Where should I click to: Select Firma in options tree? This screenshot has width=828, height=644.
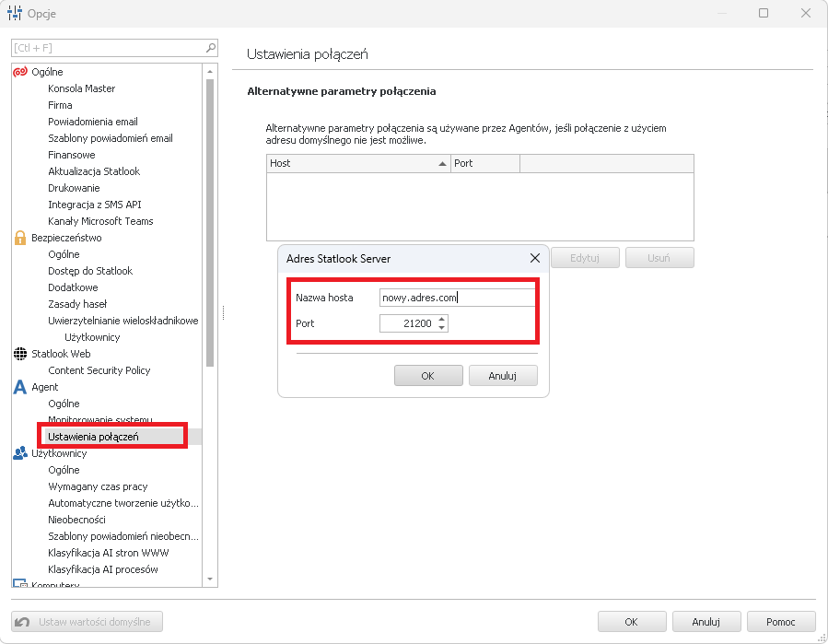[x=60, y=105]
